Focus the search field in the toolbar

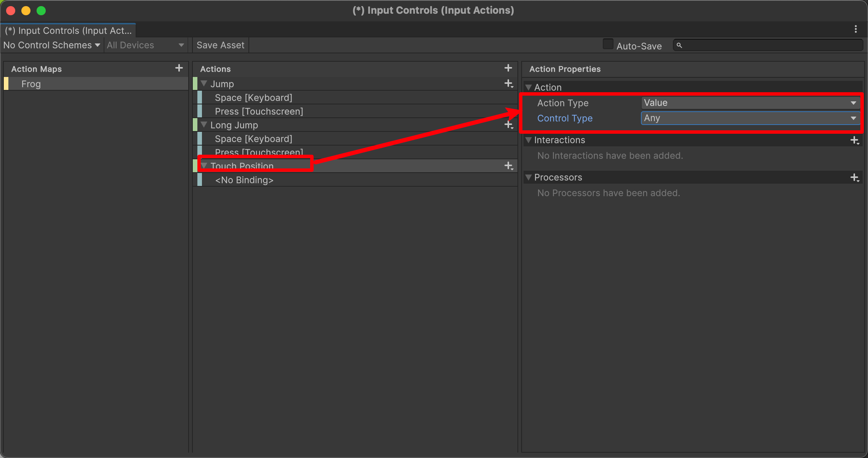point(768,45)
